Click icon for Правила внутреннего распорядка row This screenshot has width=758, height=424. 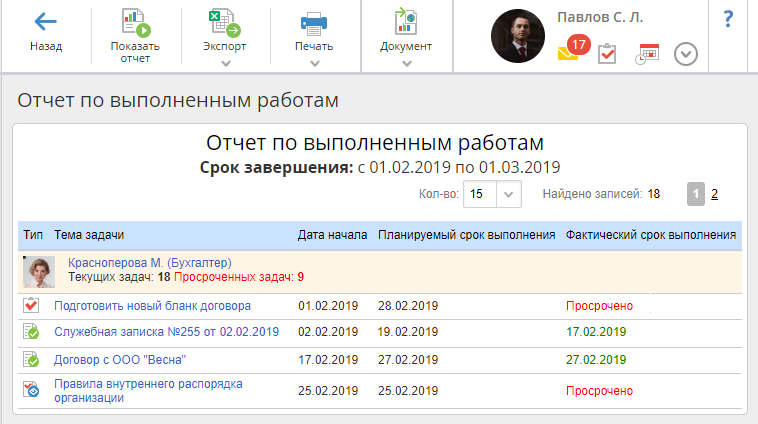(x=31, y=389)
